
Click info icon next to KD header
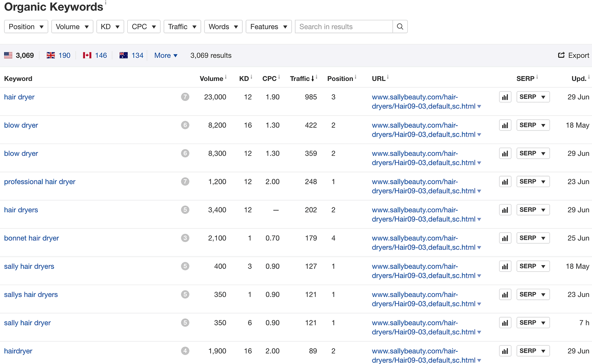click(251, 76)
